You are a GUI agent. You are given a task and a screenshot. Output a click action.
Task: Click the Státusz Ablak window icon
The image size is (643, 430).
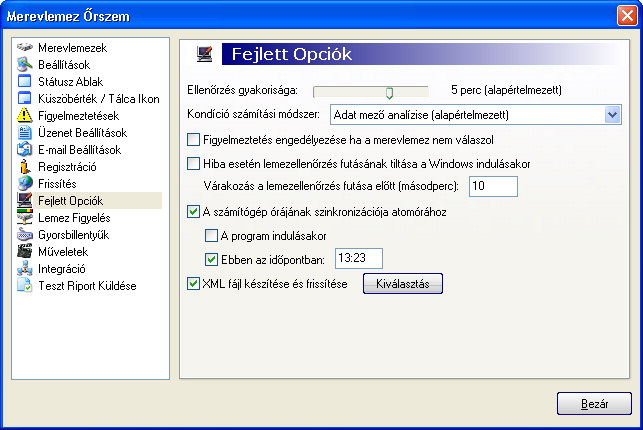pos(25,81)
